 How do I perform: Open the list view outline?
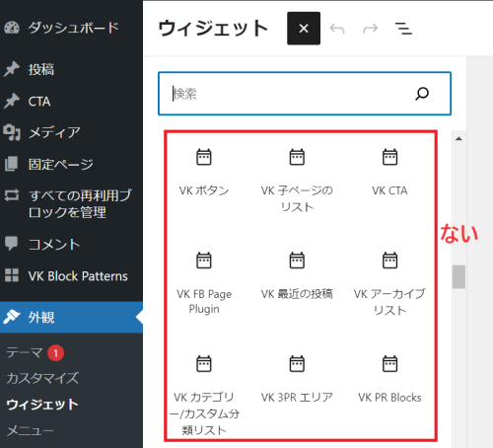tap(403, 29)
